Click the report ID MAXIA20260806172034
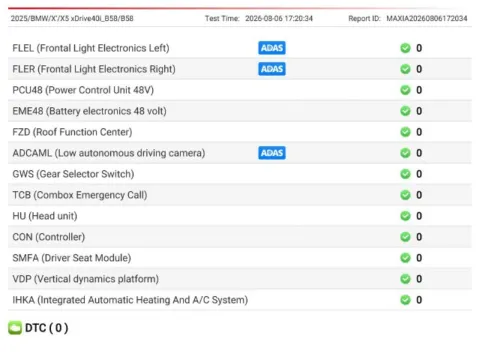This screenshot has height=360, width=480. pos(427,18)
